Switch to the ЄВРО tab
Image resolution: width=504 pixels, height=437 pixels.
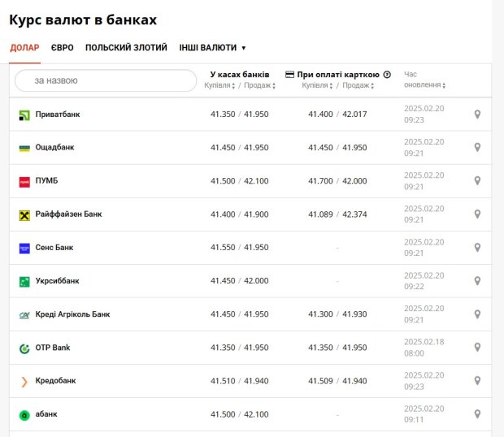[x=62, y=48]
